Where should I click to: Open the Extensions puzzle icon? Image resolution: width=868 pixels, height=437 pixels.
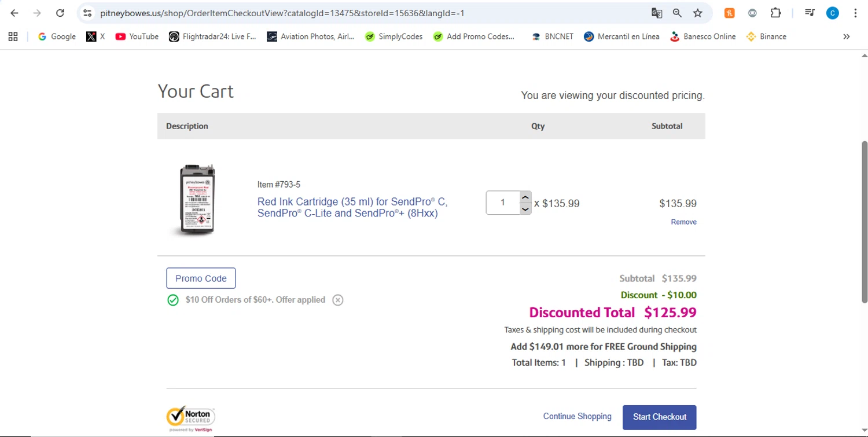click(775, 13)
